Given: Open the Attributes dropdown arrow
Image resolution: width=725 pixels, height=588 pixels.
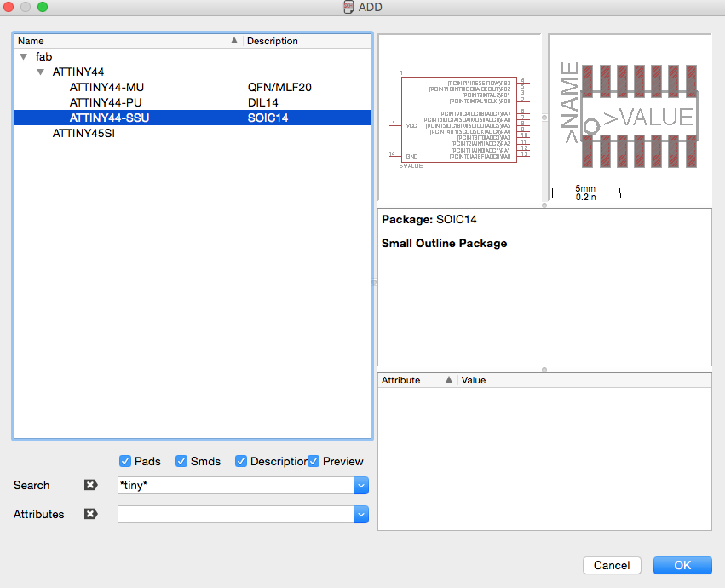Looking at the screenshot, I should point(361,515).
